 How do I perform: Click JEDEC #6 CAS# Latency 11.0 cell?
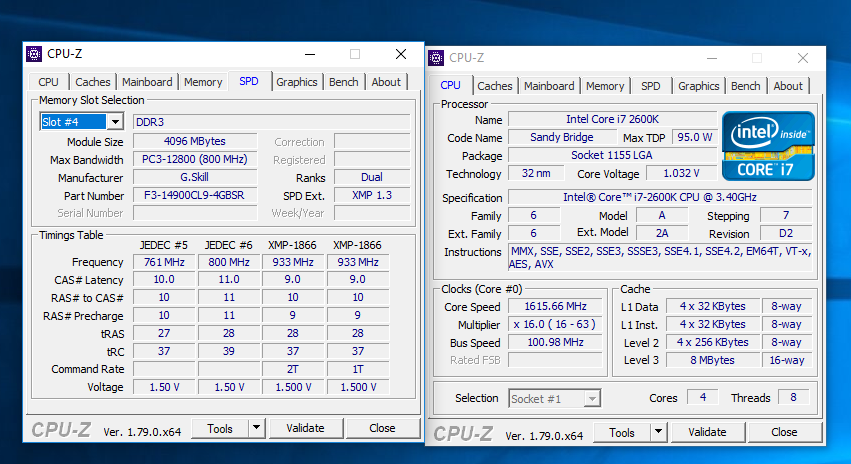pyautogui.click(x=228, y=279)
